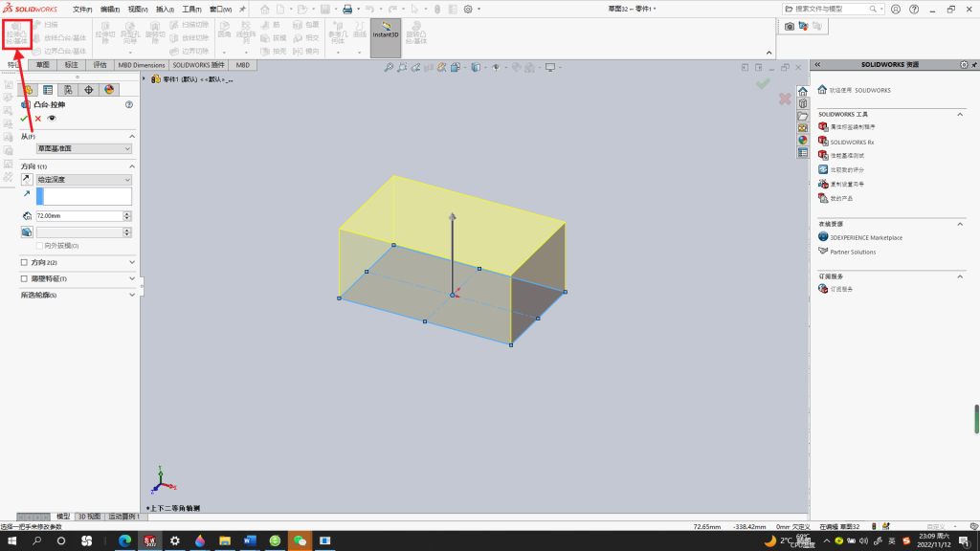Open the 给定深度 end condition dropdown
980x551 pixels.
[x=84, y=180]
